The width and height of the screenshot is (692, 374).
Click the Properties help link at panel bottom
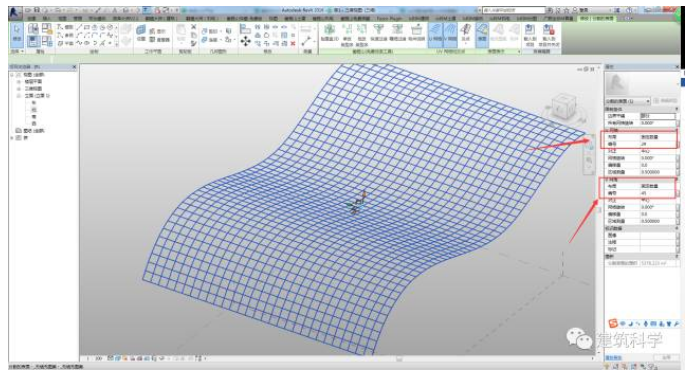[x=613, y=357]
